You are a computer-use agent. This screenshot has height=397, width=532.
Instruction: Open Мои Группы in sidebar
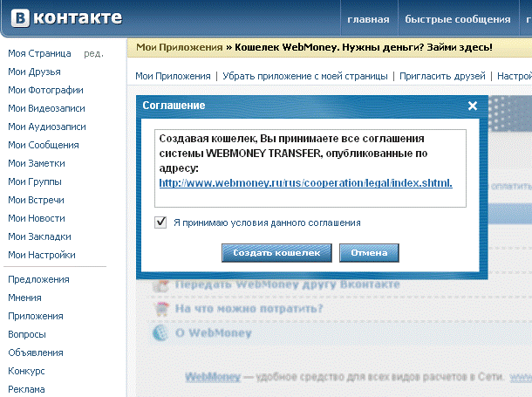coord(35,181)
